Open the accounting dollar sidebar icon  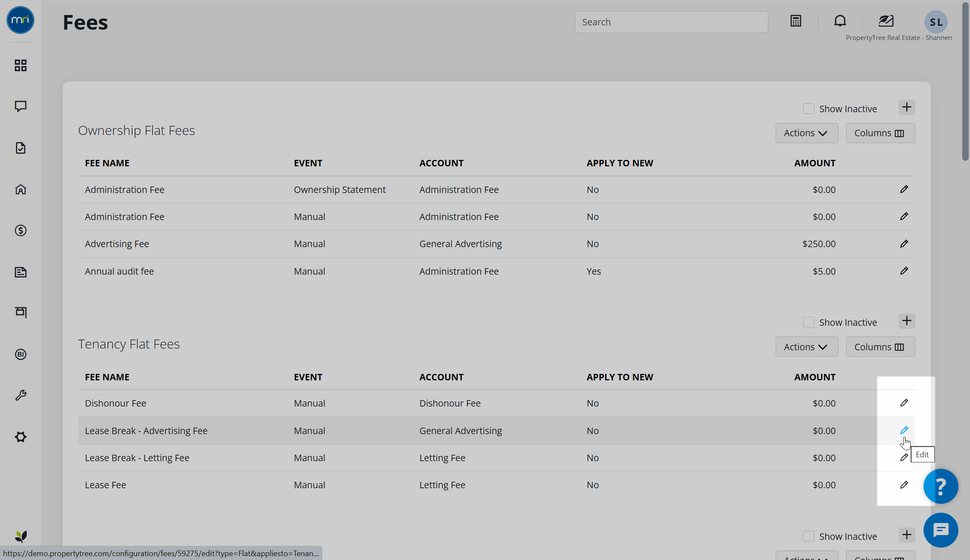tap(20, 231)
